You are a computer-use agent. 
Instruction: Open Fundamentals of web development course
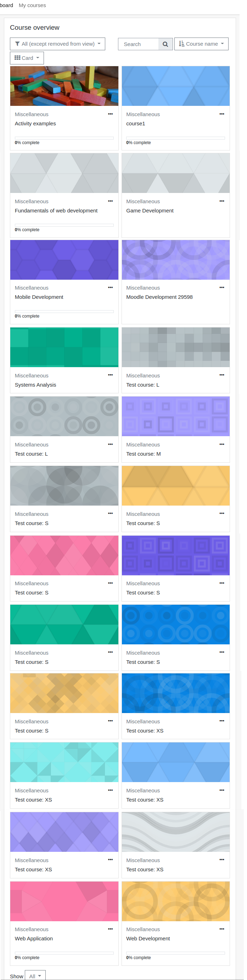(x=56, y=211)
